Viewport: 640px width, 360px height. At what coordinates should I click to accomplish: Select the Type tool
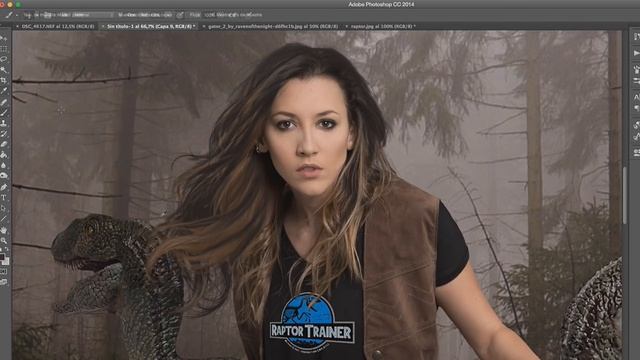point(4,198)
